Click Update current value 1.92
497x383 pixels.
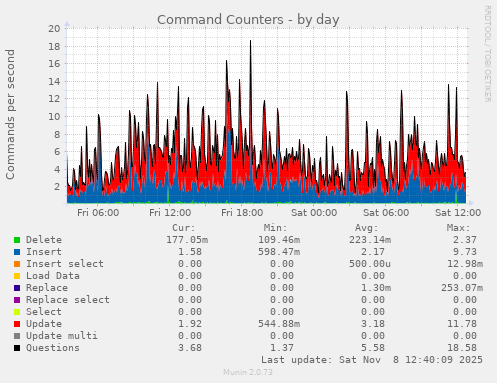click(x=190, y=324)
